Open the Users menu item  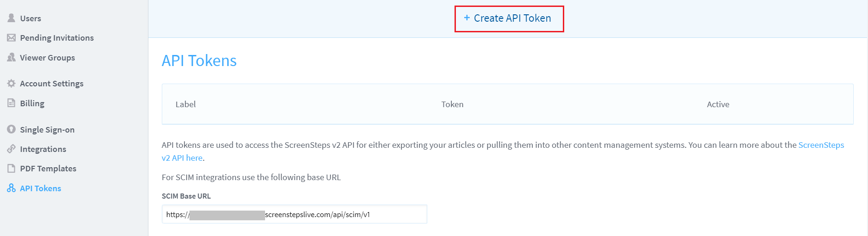(30, 18)
